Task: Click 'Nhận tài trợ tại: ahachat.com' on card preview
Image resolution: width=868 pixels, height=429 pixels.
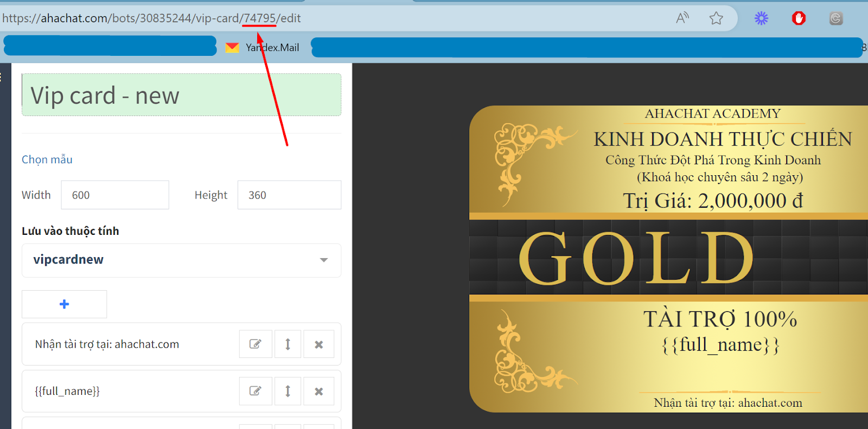Action: 728,403
